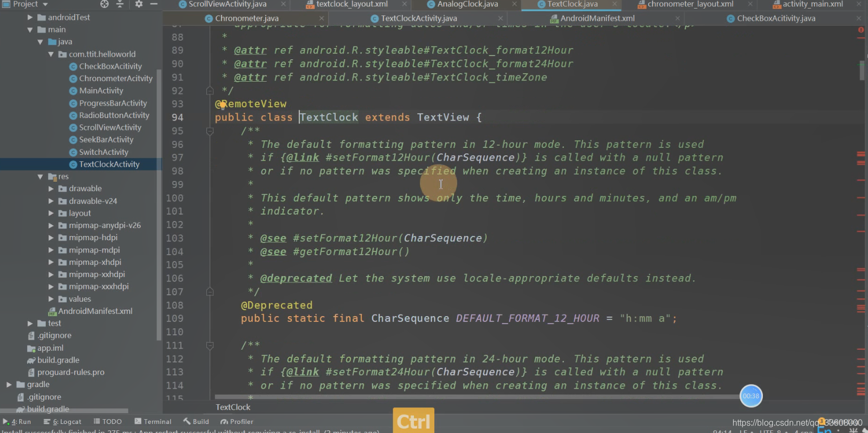Viewport: 868px width, 433px height.
Task: Collapse the main folder
Action: (30, 30)
